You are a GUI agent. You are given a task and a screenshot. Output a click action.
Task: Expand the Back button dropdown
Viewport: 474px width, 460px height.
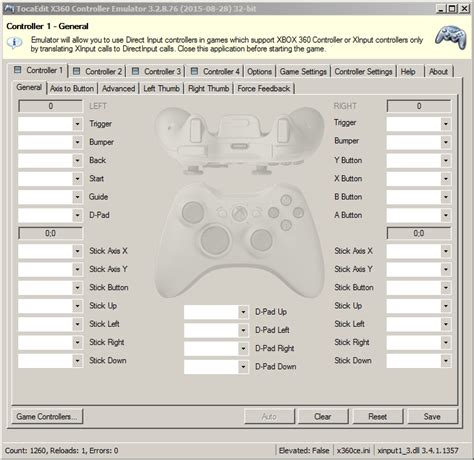pyautogui.click(x=77, y=161)
